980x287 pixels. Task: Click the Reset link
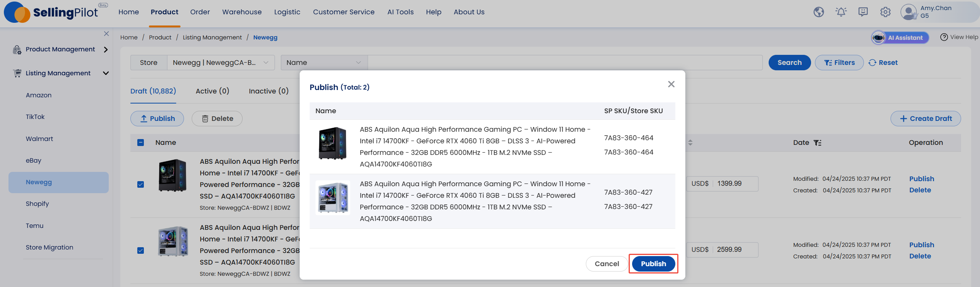point(888,63)
